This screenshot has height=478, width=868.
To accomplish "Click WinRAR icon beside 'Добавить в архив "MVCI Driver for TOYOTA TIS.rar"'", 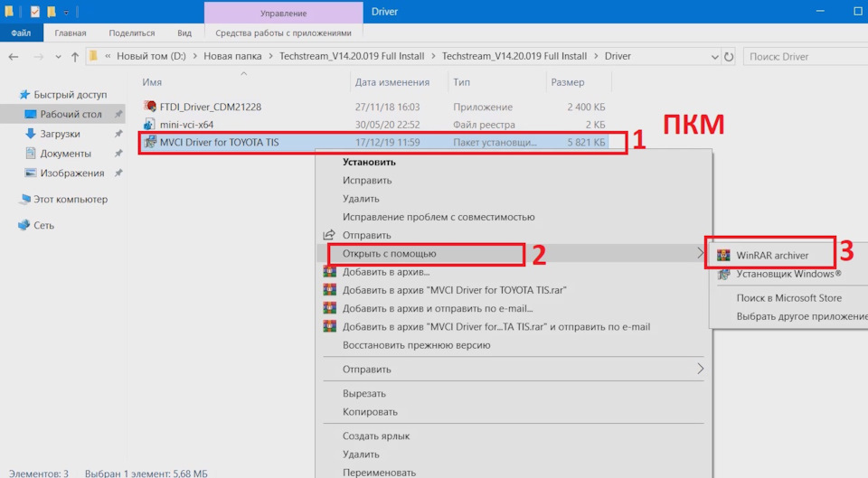I will tap(330, 290).
